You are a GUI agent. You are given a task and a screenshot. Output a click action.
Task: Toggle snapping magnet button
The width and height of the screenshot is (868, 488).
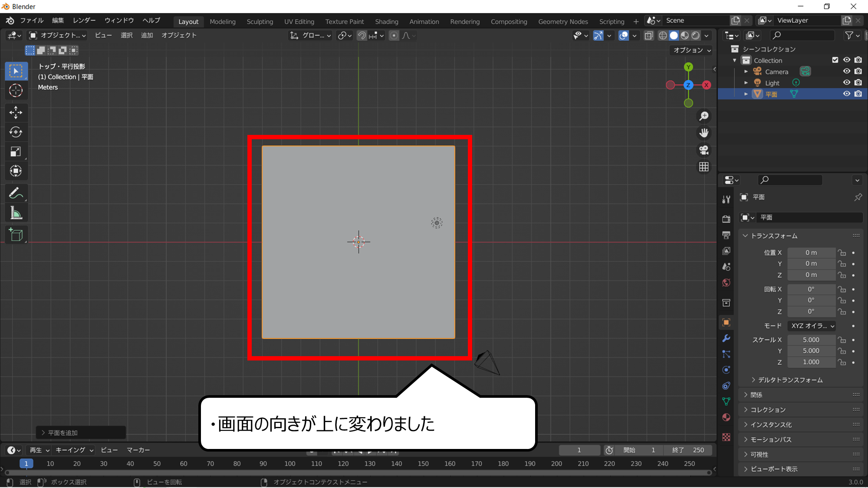click(x=362, y=36)
